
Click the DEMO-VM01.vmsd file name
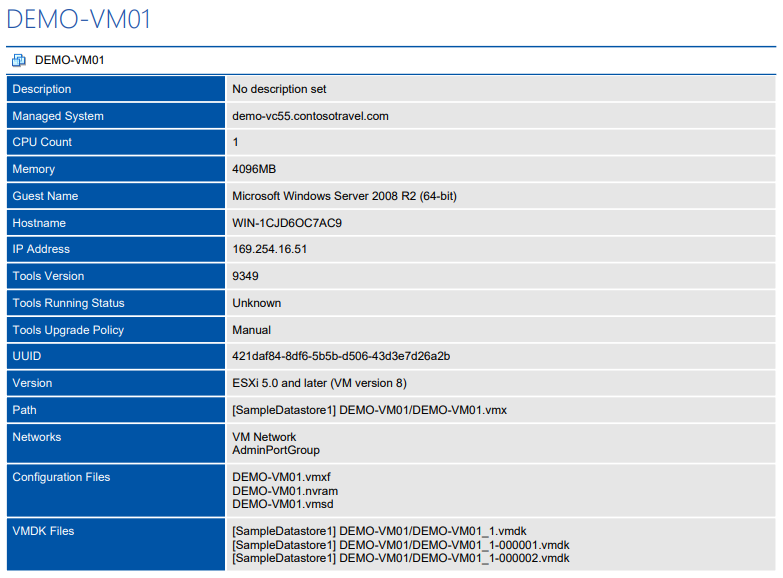[283, 504]
